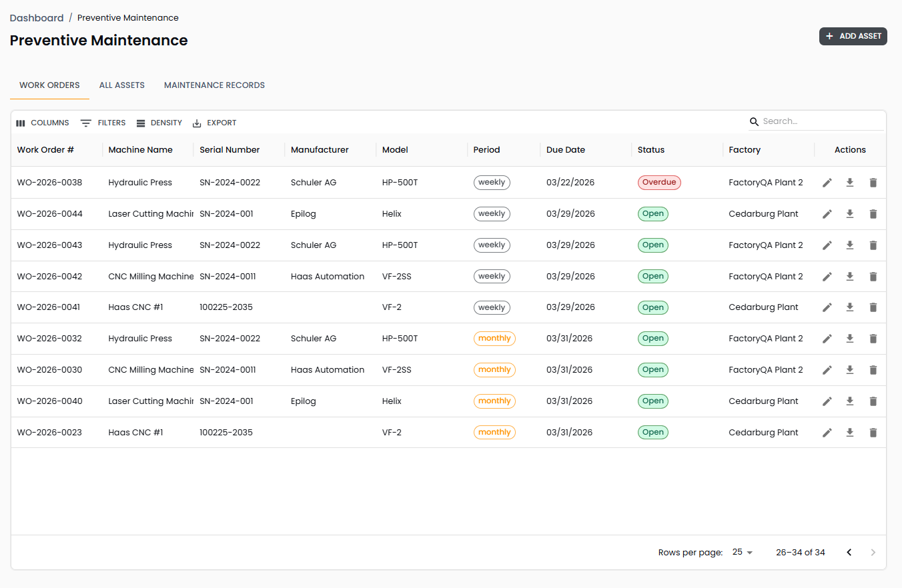Download work order WO-2026-0030
The height and width of the screenshot is (588, 902).
(850, 370)
